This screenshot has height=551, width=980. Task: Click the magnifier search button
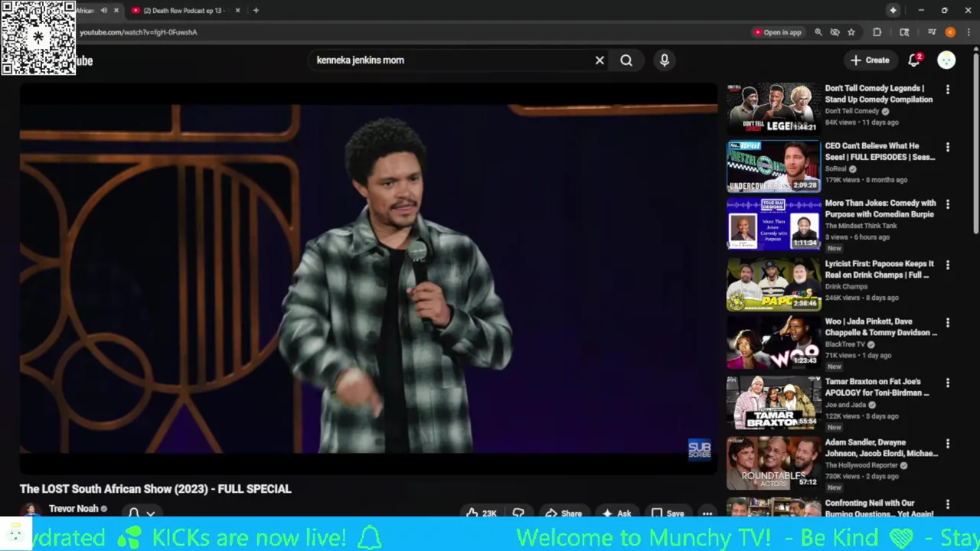626,60
